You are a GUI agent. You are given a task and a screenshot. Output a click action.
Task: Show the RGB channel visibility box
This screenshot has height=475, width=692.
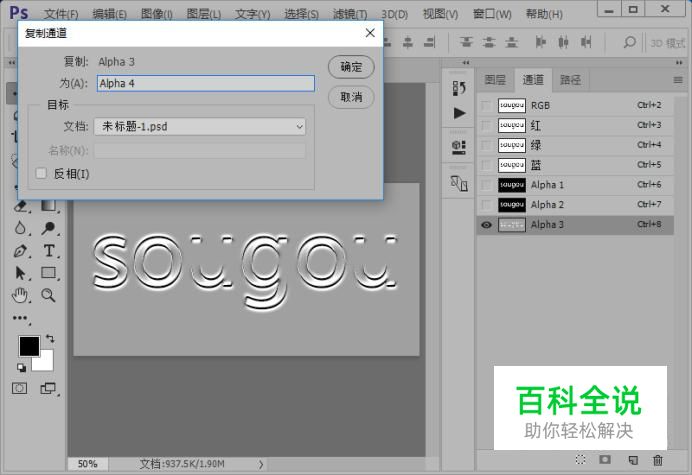pos(486,106)
